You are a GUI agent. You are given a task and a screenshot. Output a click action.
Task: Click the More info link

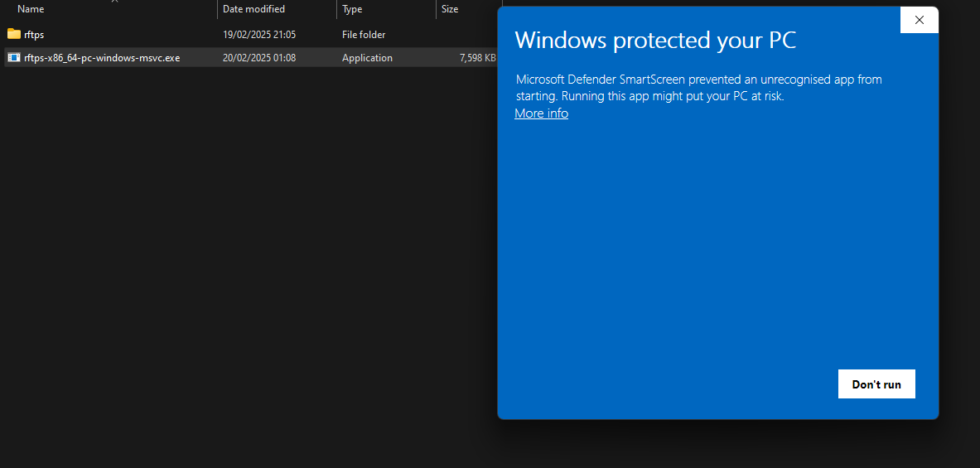(x=541, y=113)
